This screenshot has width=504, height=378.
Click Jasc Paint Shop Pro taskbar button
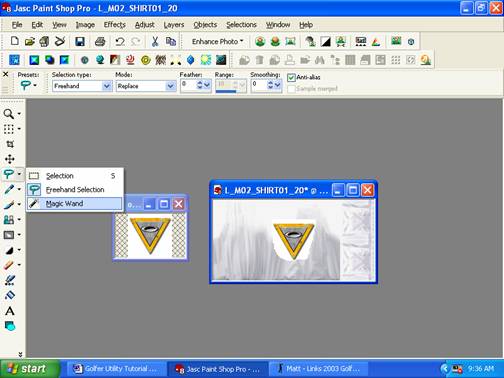tap(217, 369)
